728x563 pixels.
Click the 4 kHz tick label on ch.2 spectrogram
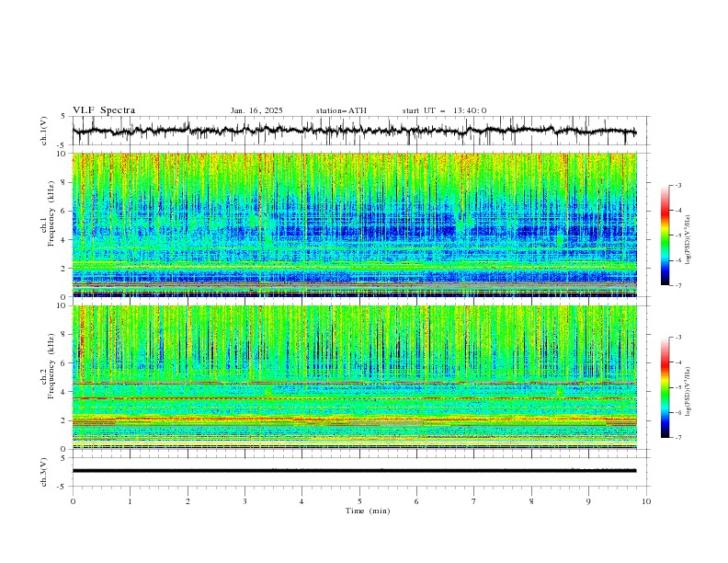65,392
